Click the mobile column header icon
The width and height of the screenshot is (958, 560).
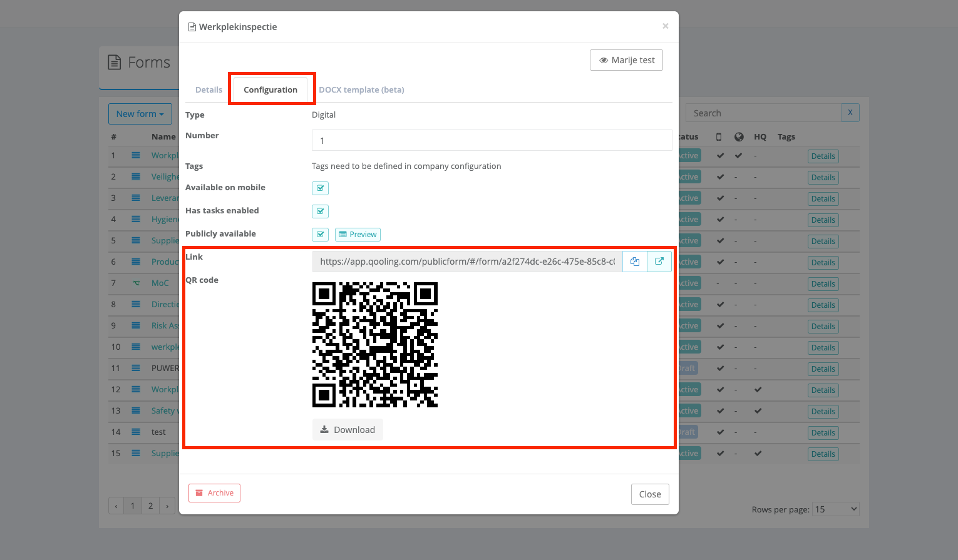click(719, 137)
